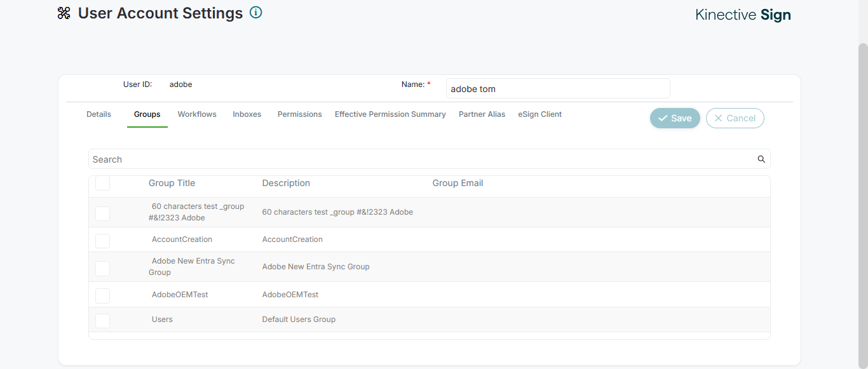The image size is (868, 369).
Task: Toggle the select-all groups checkbox in header
Action: [x=102, y=184]
